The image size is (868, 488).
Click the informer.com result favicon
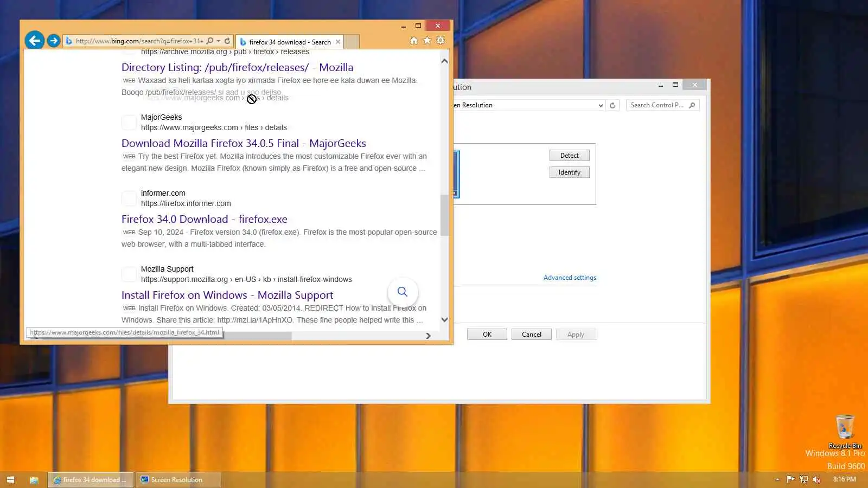[129, 198]
